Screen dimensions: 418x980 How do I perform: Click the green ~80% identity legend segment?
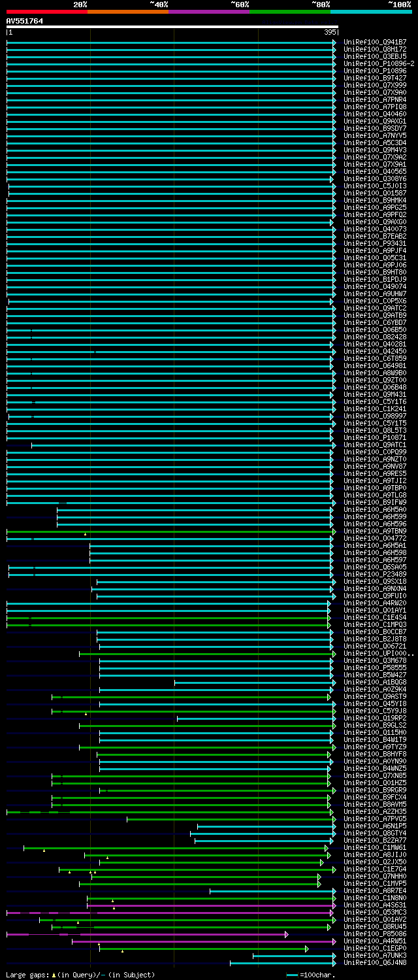(290, 12)
